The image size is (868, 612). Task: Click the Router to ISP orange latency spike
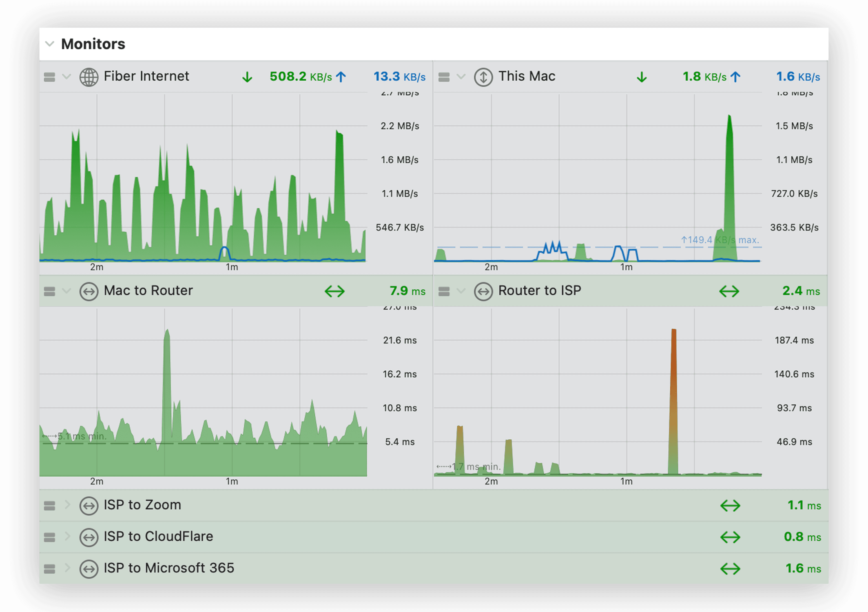tap(673, 401)
